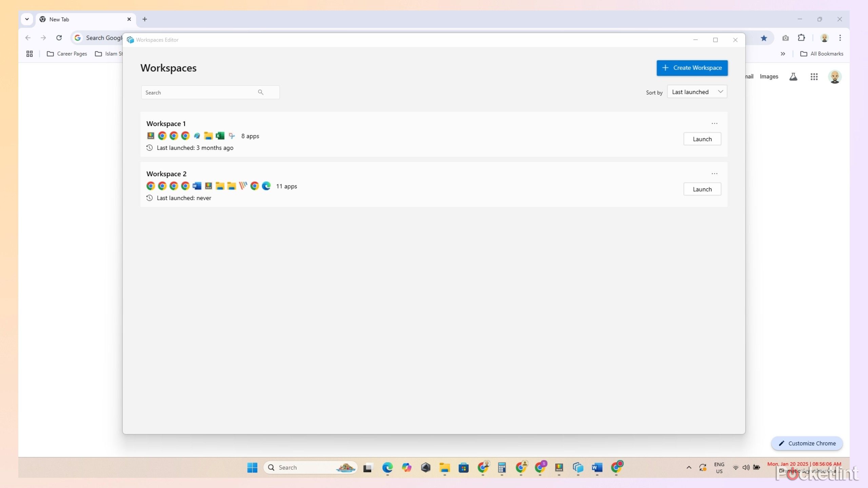Open options menu for Workspace 2

coord(714,174)
